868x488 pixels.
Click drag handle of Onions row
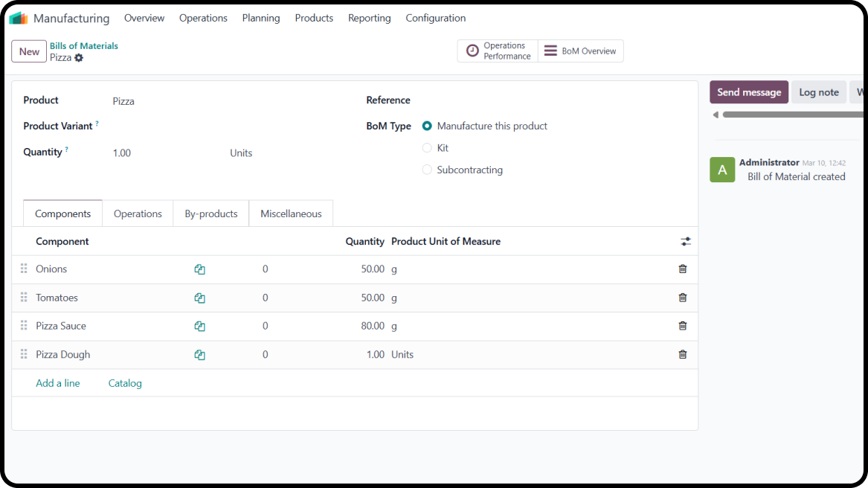[24, 269]
